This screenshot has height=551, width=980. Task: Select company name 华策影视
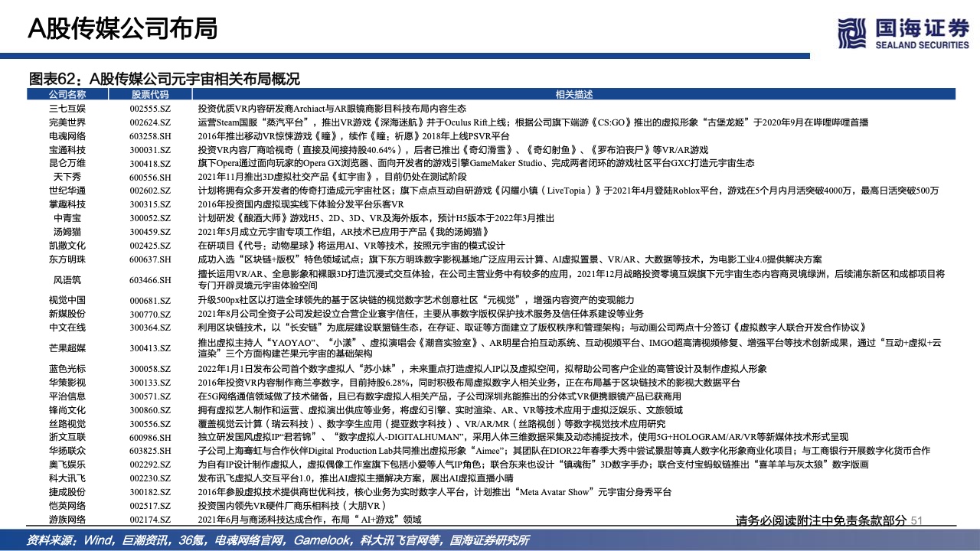point(67,382)
